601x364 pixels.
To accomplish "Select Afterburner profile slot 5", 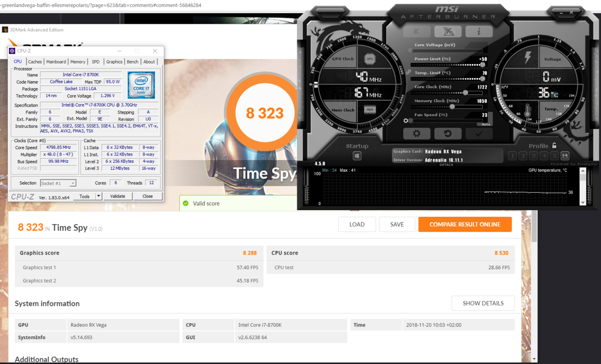I will click(x=554, y=156).
